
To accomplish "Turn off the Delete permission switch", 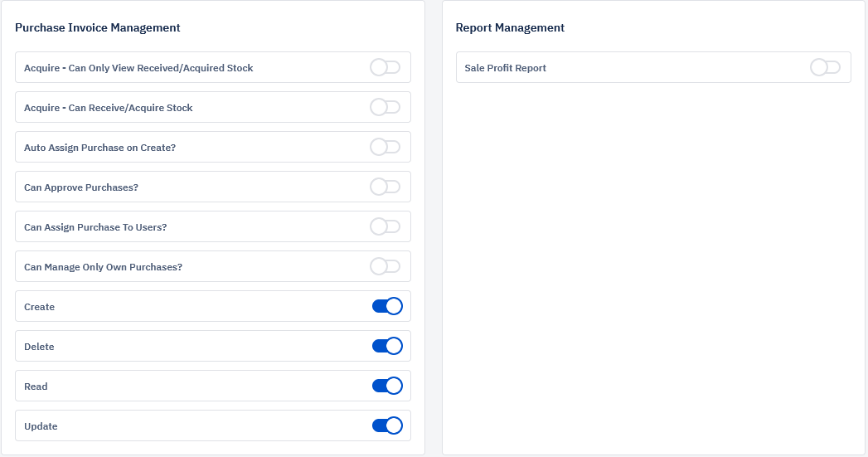I will [x=387, y=346].
